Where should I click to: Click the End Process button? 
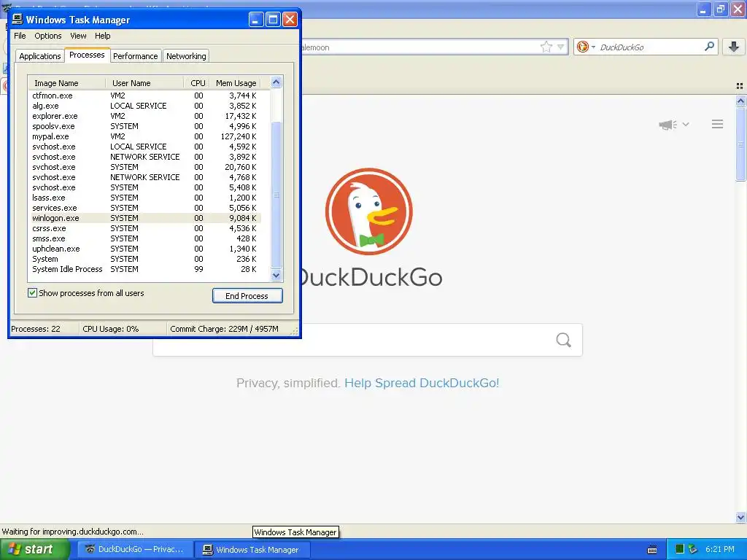pos(247,296)
